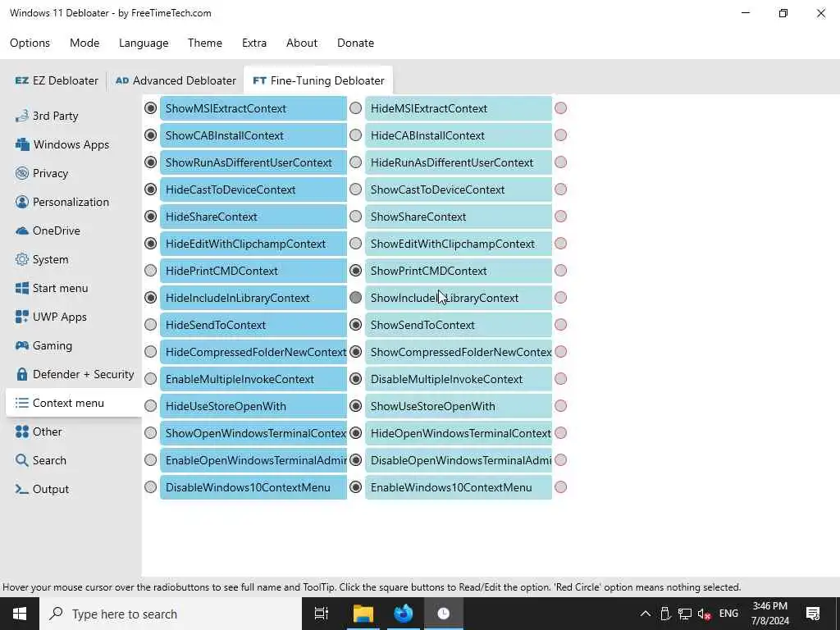Click the ShowSendToContext option button

pyautogui.click(x=459, y=325)
